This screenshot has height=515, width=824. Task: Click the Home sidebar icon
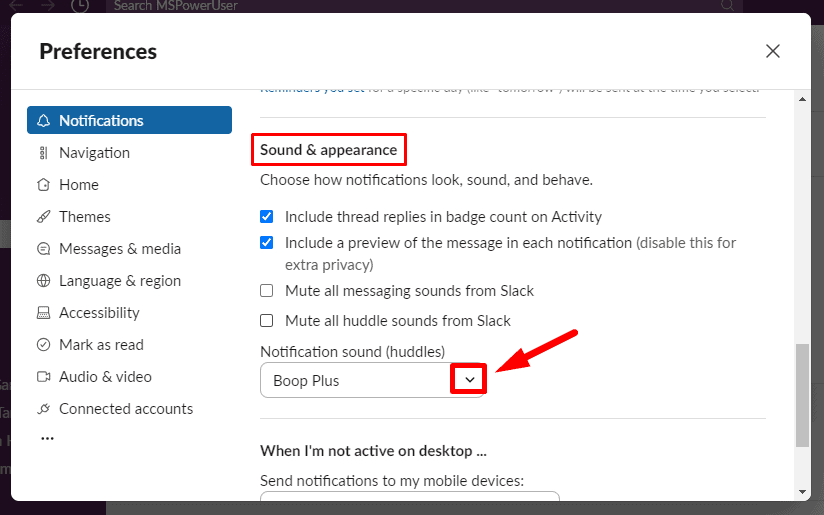(43, 185)
